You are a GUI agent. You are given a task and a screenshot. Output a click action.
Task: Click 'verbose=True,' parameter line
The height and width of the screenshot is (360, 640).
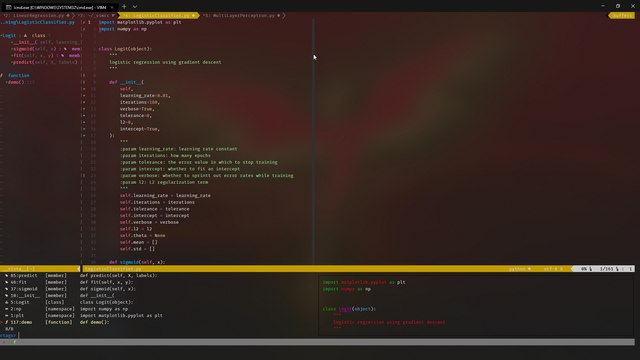tap(137, 109)
